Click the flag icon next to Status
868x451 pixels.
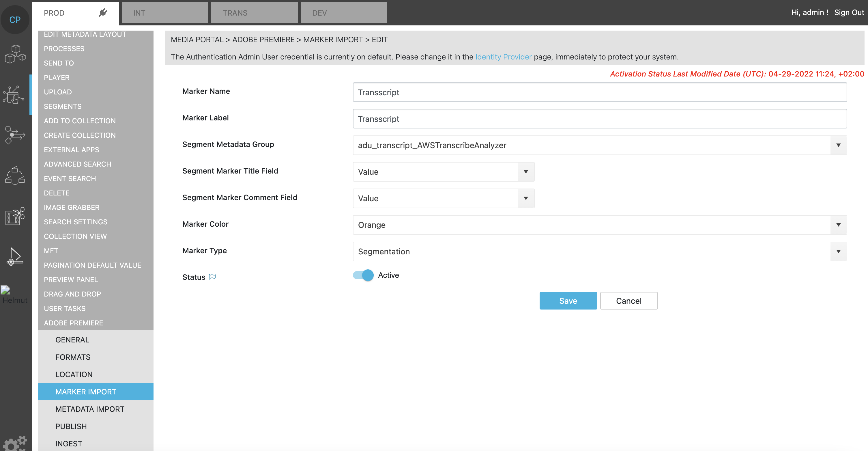[x=212, y=276]
